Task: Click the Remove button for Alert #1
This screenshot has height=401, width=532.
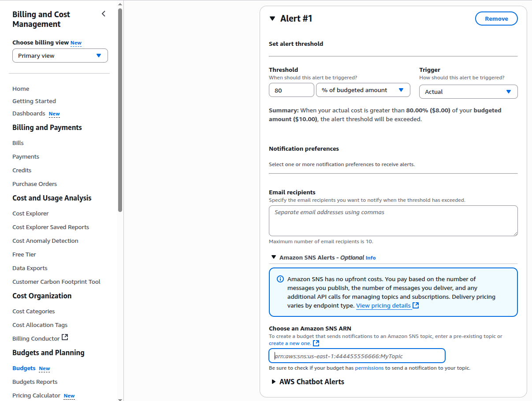Action: [496, 19]
